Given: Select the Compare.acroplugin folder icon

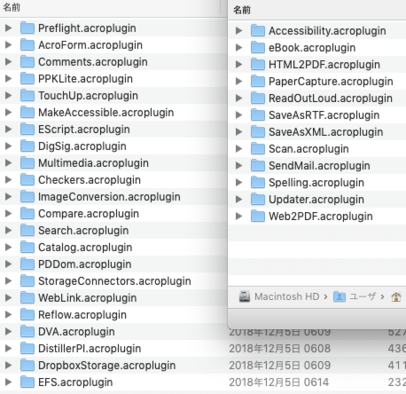Looking at the screenshot, I should point(27,213).
